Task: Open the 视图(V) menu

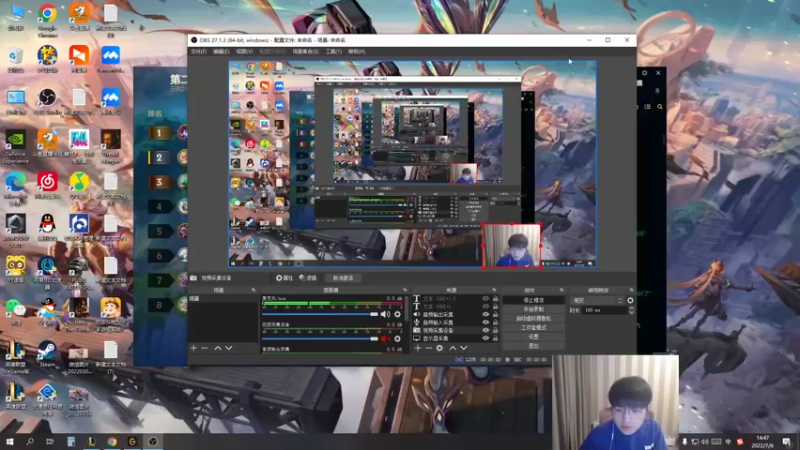Action: click(244, 52)
